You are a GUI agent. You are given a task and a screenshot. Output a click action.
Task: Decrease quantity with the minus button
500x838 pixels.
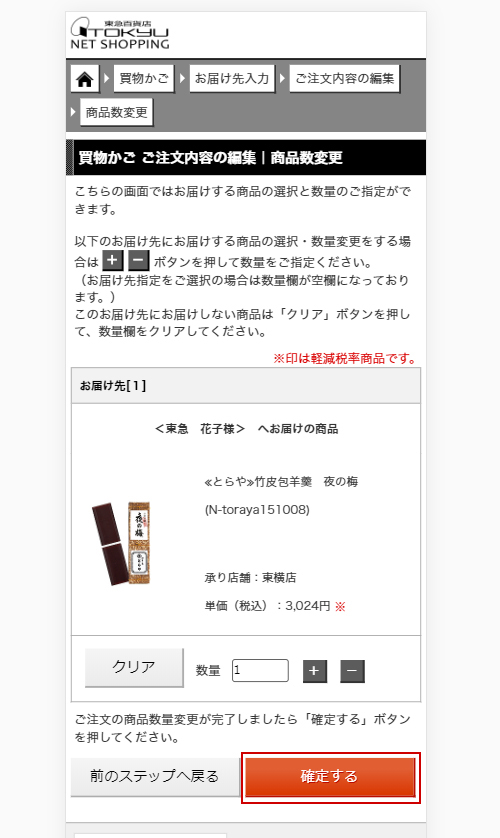click(x=352, y=671)
